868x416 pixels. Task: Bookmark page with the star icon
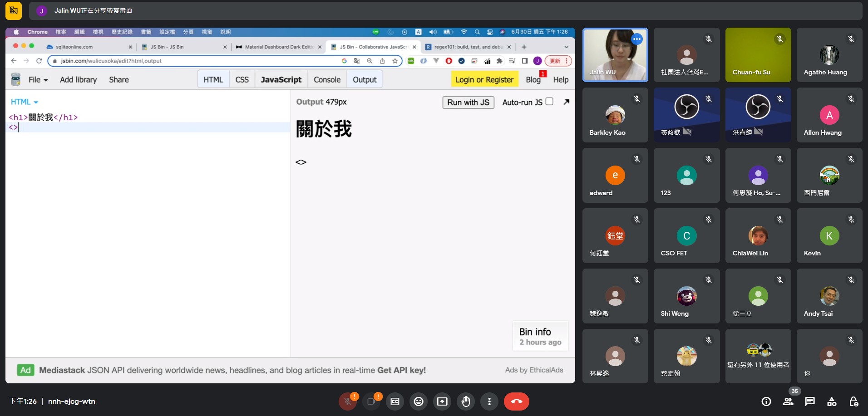click(x=395, y=61)
